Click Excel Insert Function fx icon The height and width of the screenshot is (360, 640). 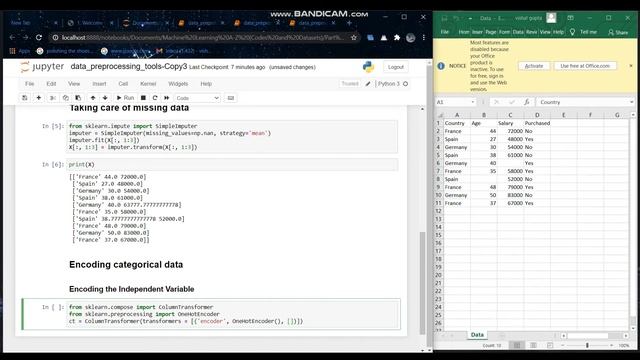(527, 102)
